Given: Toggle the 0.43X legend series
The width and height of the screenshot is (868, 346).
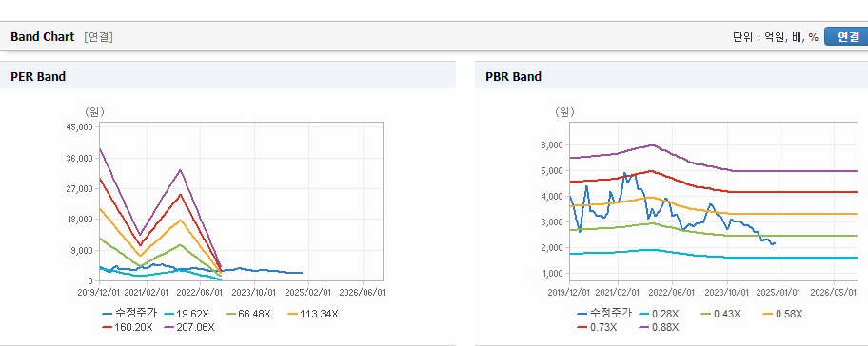Looking at the screenshot, I should (x=720, y=314).
